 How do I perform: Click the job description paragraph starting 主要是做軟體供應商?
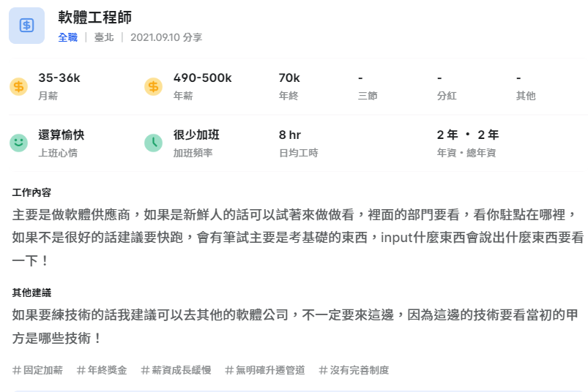[x=298, y=238]
